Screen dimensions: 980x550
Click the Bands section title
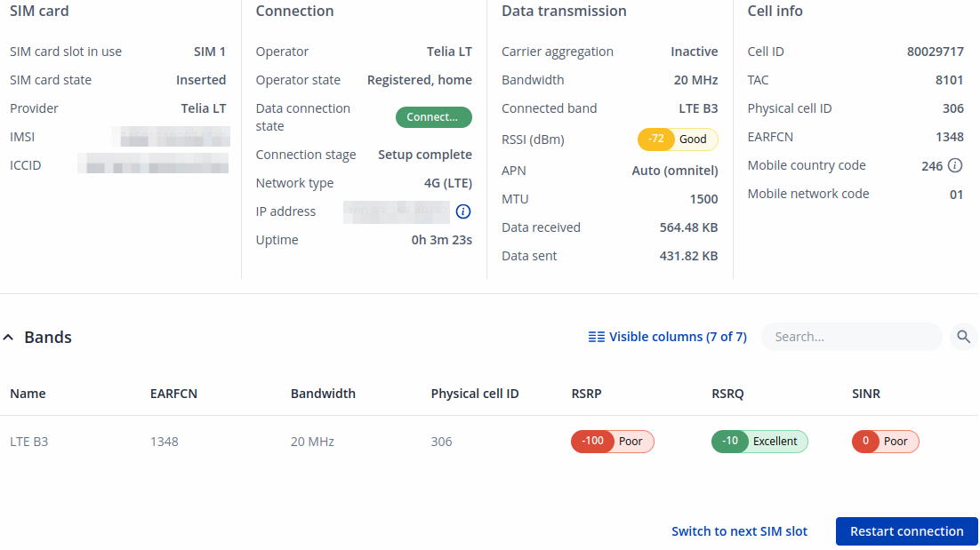[48, 338]
